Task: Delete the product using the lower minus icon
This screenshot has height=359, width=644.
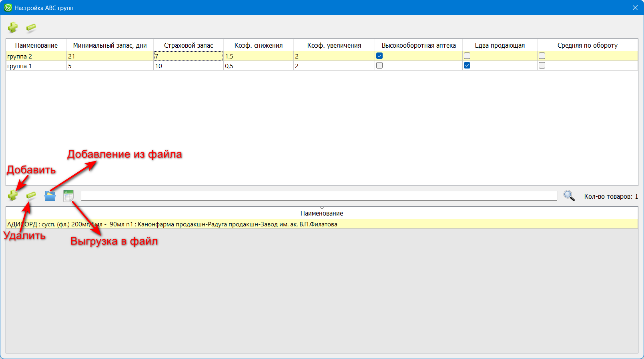Action: pos(31,196)
